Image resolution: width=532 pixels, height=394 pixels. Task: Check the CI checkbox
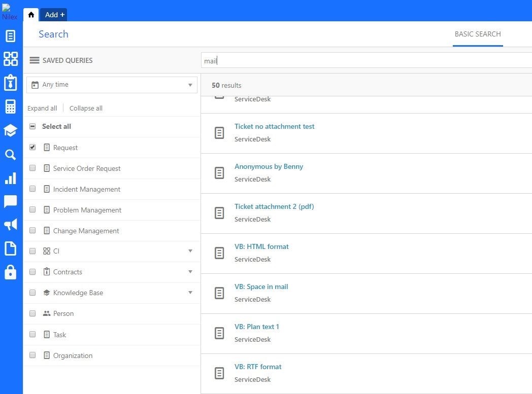tap(32, 251)
